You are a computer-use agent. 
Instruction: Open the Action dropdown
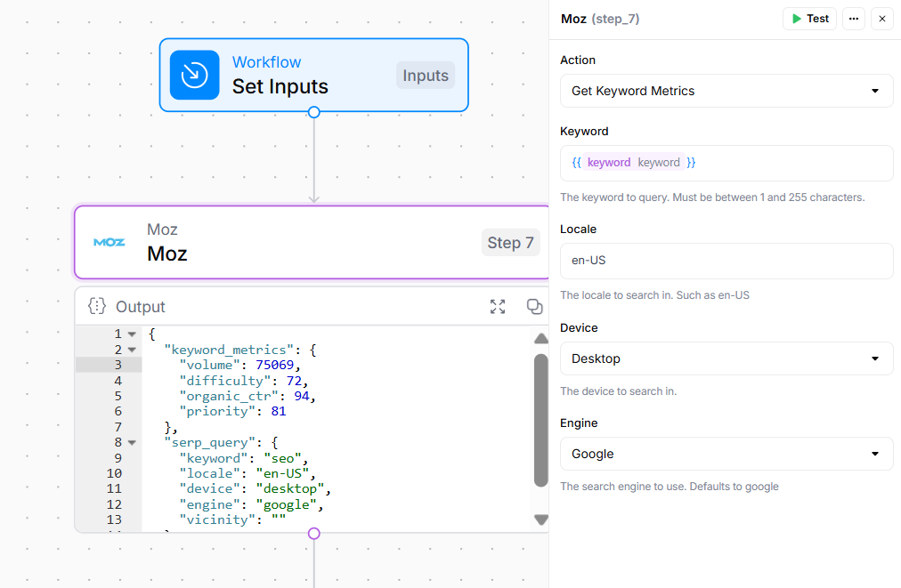pos(726,91)
